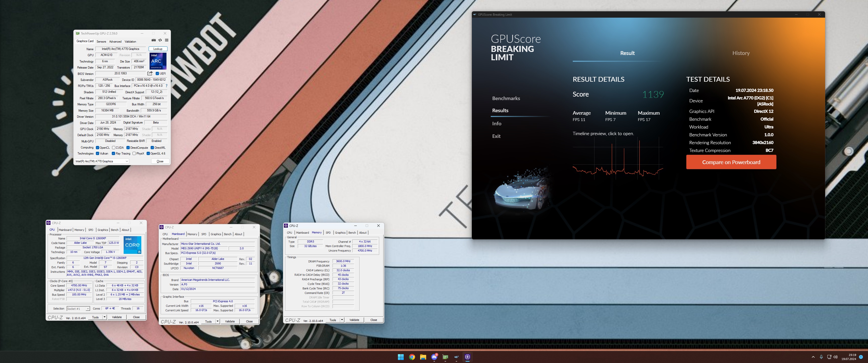Open the Bench tab in the Mainboard CPU-Z window
The height and width of the screenshot is (363, 868).
pyautogui.click(x=228, y=234)
